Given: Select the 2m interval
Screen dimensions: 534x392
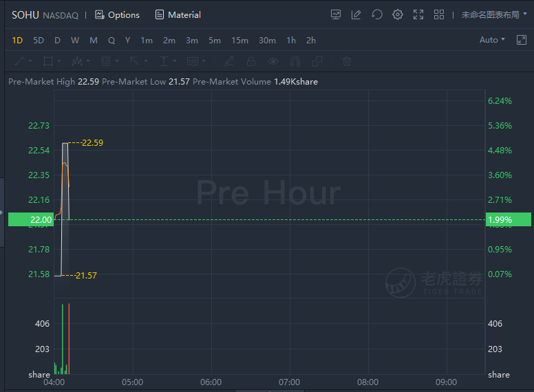Looking at the screenshot, I should [x=169, y=41].
